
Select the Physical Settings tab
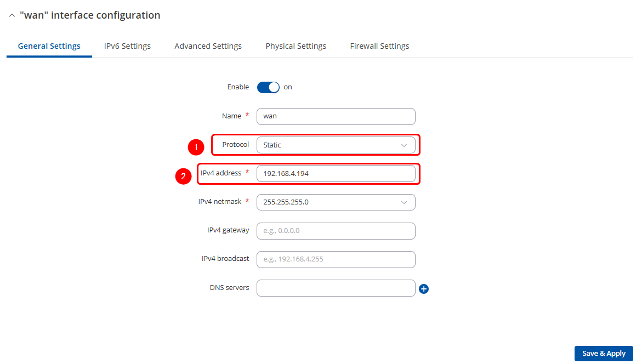(296, 46)
